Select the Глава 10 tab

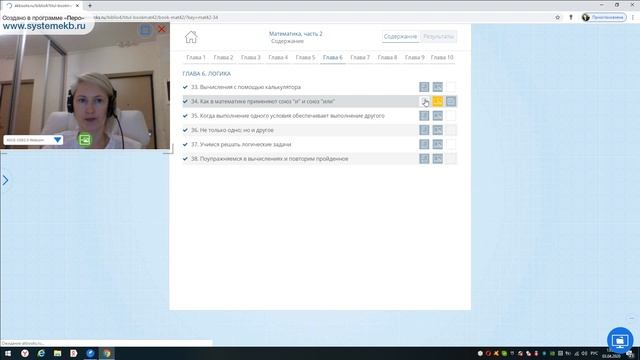pyautogui.click(x=442, y=58)
